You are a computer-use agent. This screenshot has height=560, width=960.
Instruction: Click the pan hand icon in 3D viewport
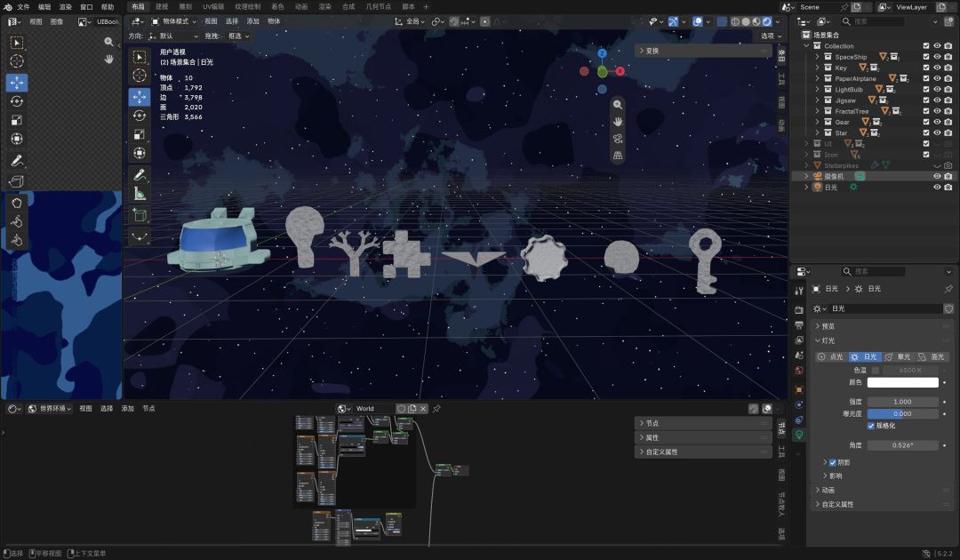coord(618,121)
